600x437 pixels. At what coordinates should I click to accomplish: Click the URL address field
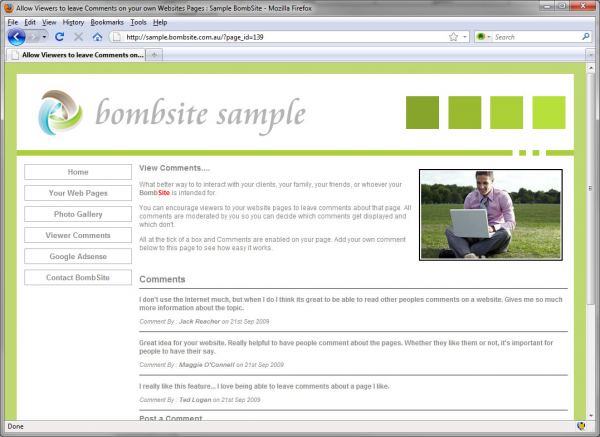[285, 37]
